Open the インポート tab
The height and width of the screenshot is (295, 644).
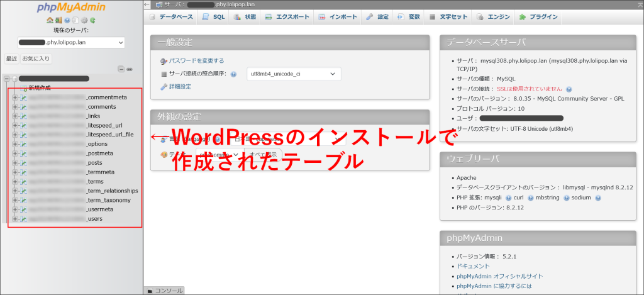pyautogui.click(x=338, y=17)
